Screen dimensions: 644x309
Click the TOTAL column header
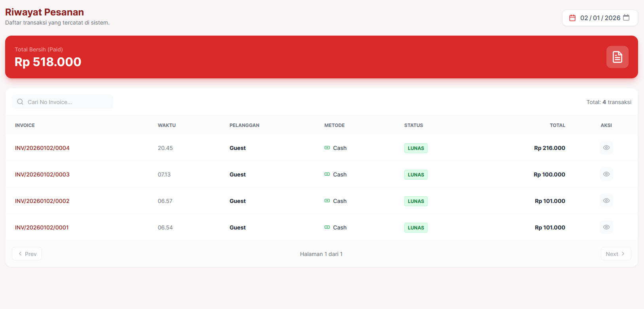557,125
